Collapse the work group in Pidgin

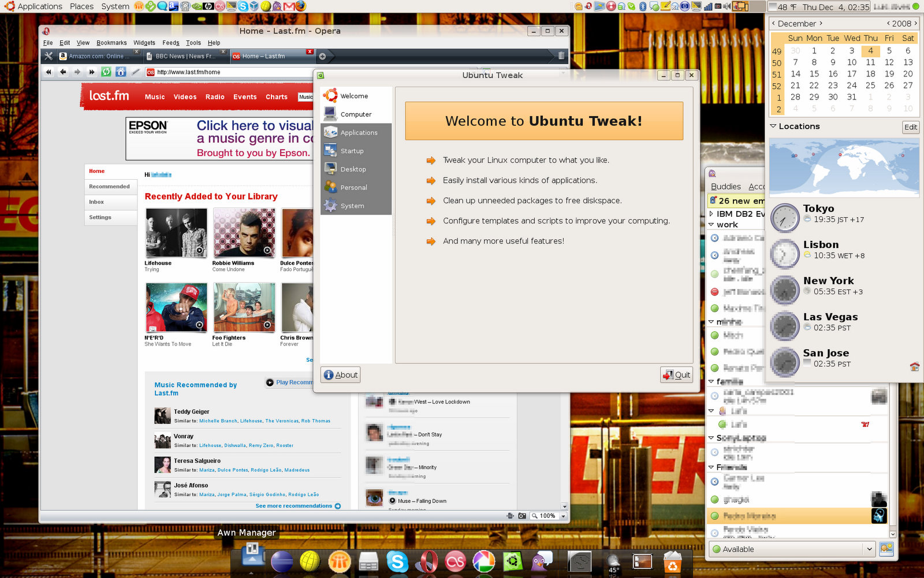711,225
